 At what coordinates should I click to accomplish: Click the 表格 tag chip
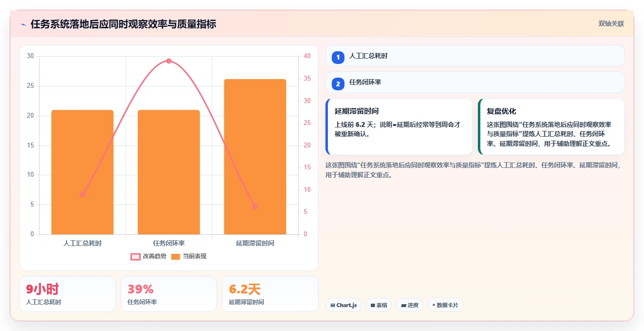tap(379, 305)
